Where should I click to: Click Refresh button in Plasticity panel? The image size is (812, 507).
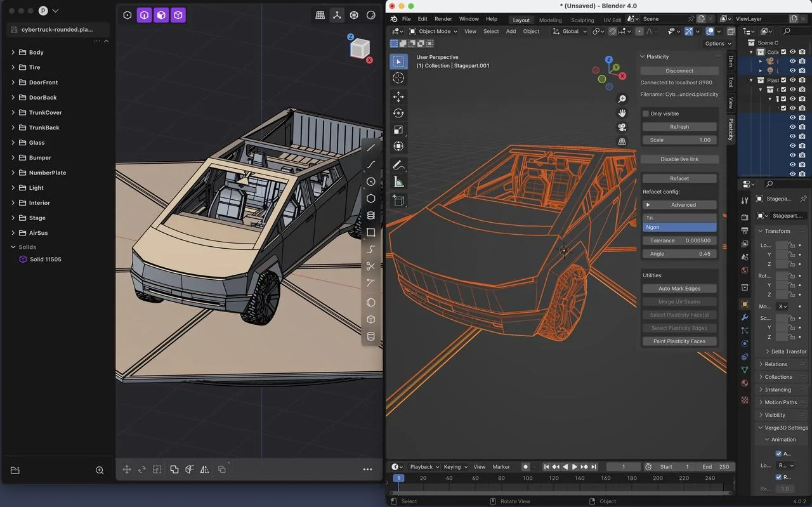click(x=679, y=126)
